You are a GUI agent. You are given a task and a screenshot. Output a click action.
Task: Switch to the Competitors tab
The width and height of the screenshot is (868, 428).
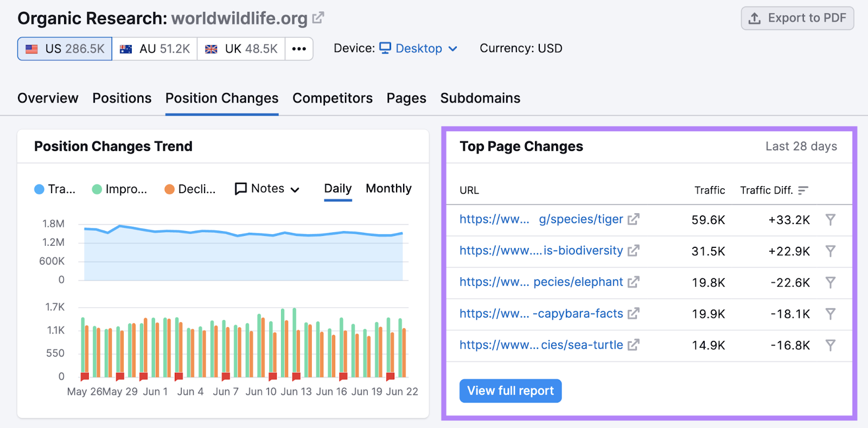click(x=332, y=98)
